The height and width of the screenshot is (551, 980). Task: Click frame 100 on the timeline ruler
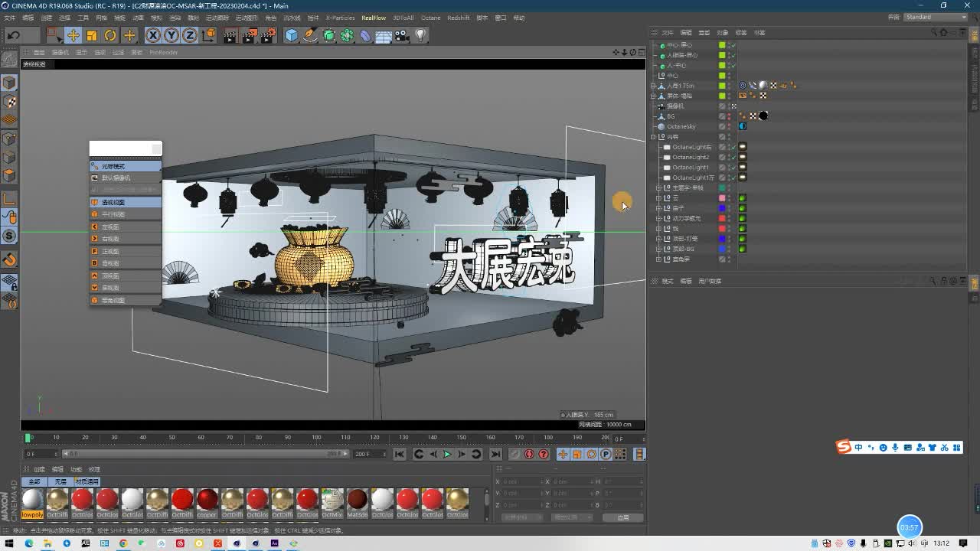pyautogui.click(x=316, y=438)
